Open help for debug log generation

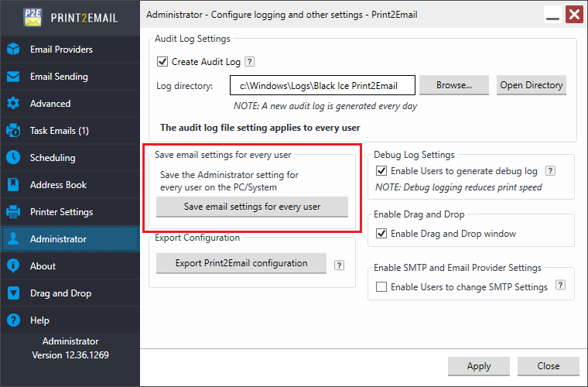coord(550,171)
